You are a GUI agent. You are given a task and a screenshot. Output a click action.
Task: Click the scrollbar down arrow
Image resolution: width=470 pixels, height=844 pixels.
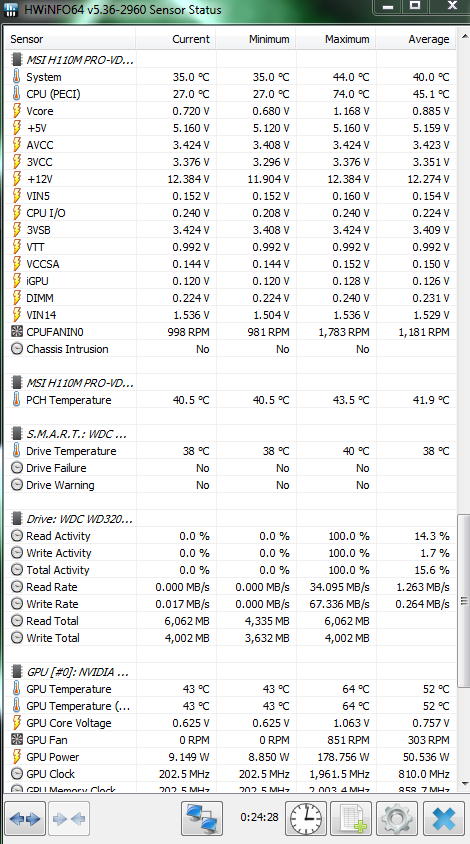[463, 784]
